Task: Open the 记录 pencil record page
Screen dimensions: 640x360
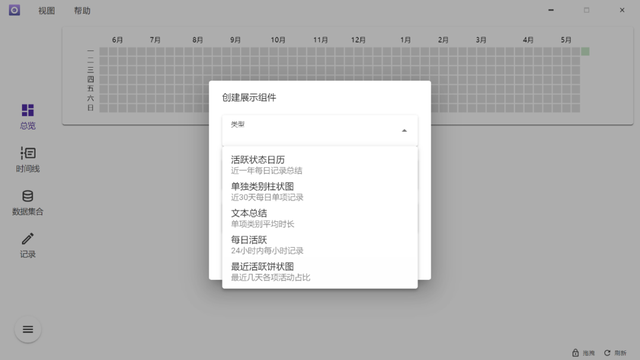Action: [28, 239]
